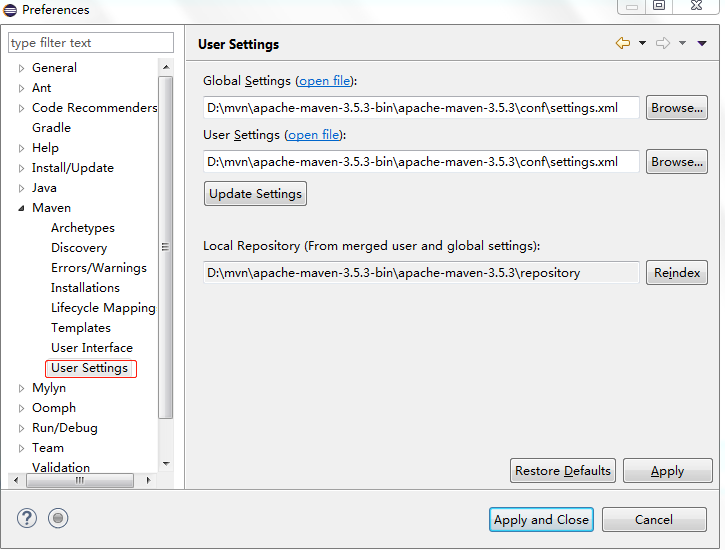Expand the Java tree node
The width and height of the screenshot is (725, 550).
[x=21, y=188]
